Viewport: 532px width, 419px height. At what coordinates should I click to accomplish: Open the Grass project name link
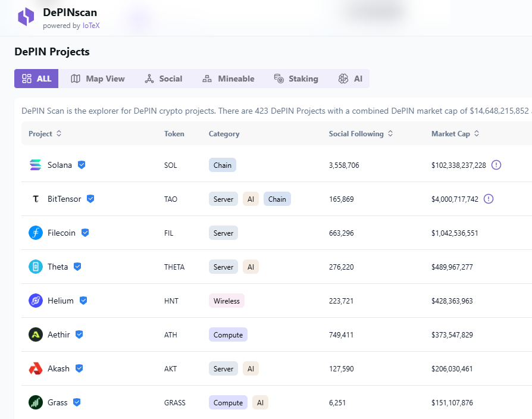pos(58,402)
